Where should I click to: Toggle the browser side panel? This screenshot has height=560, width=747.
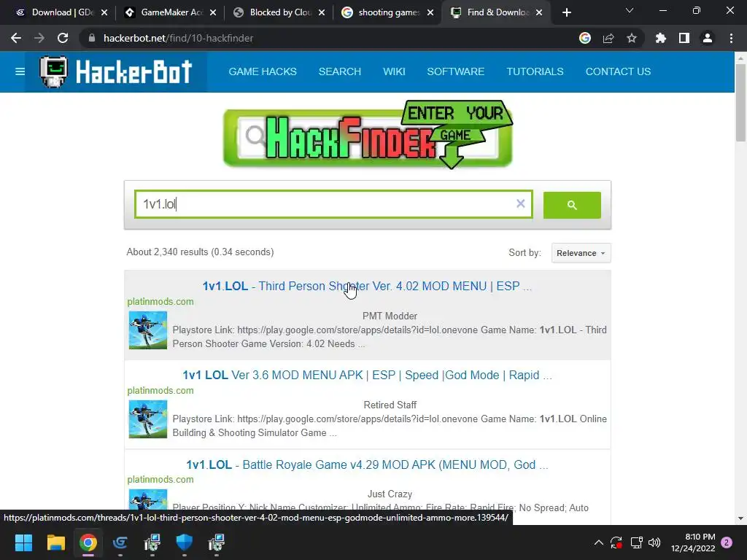point(684,38)
